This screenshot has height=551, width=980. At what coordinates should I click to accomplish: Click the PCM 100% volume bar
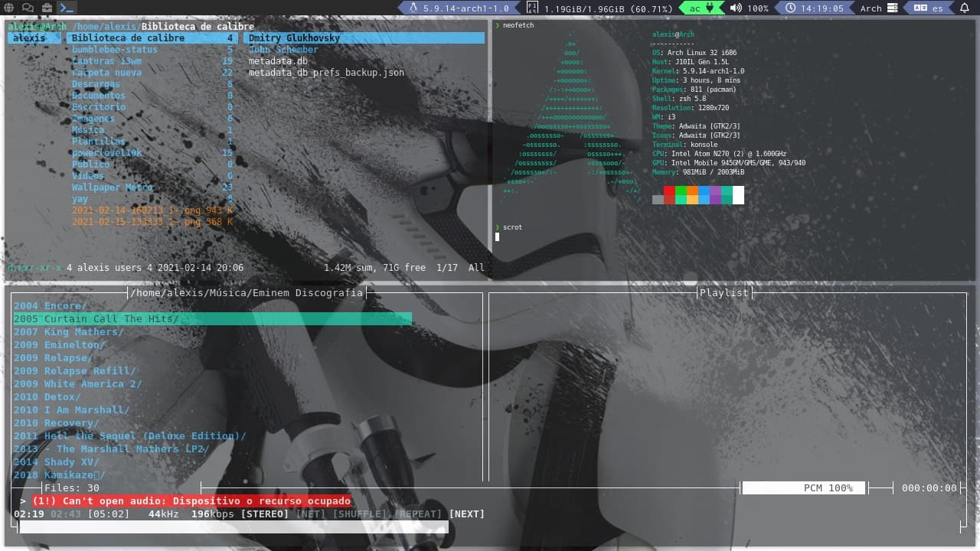coord(804,488)
